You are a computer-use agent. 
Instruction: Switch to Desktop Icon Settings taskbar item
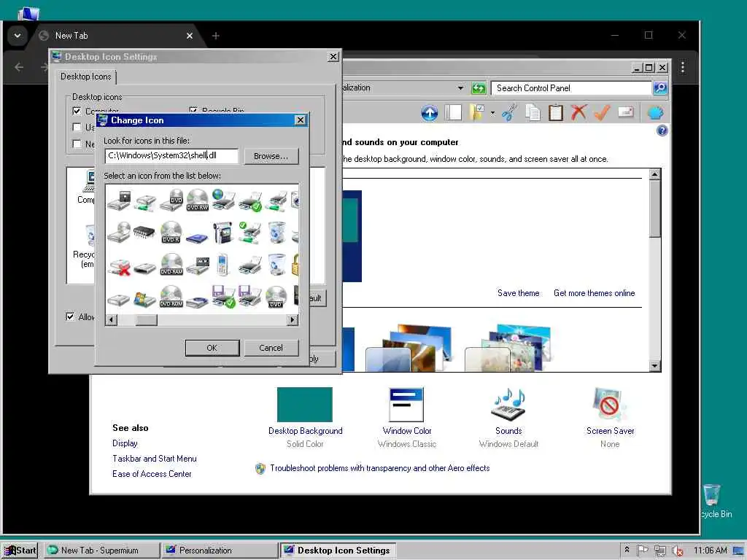coord(338,551)
